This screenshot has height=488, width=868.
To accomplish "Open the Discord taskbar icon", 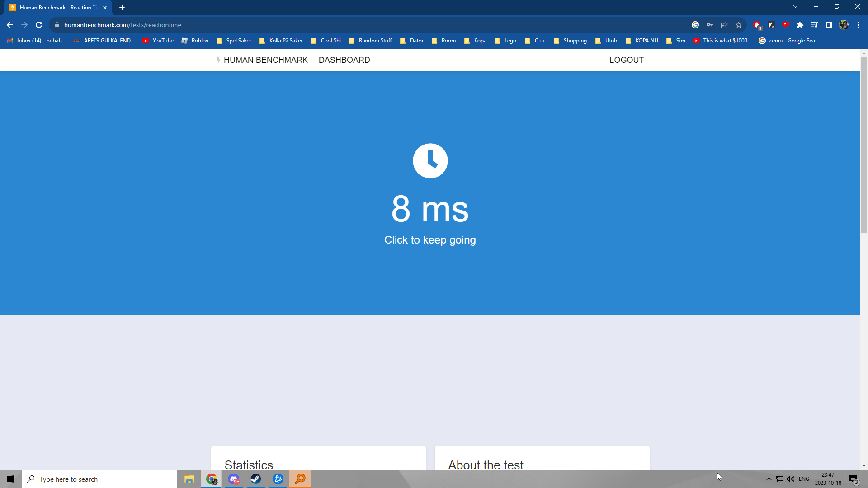I will click(x=234, y=479).
